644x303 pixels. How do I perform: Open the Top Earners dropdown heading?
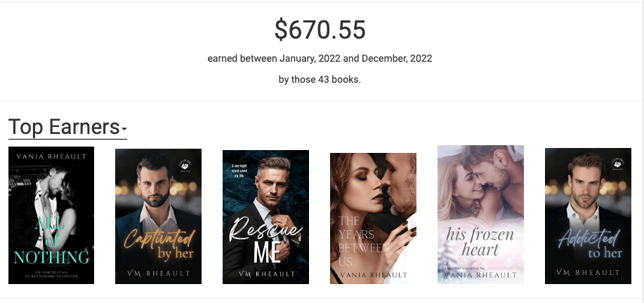pyautogui.click(x=67, y=127)
